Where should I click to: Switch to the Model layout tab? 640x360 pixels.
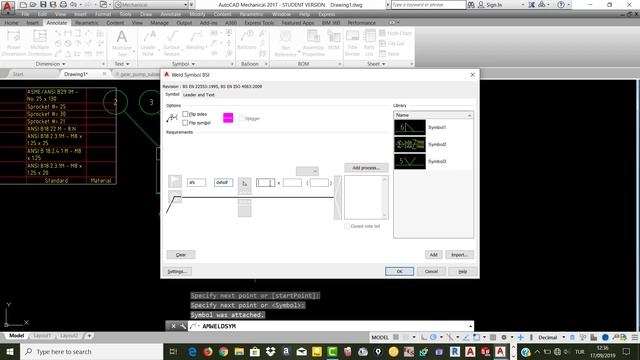(16, 336)
